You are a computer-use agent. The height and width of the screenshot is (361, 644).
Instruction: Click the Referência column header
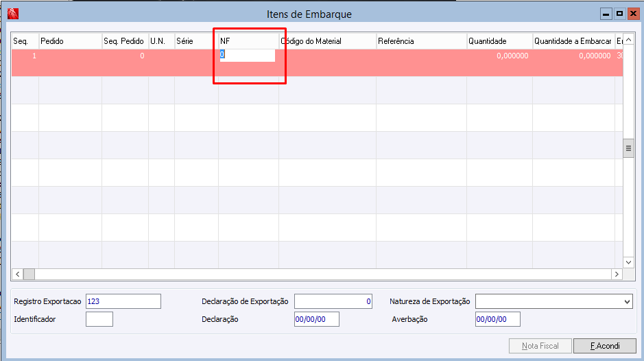(421, 41)
